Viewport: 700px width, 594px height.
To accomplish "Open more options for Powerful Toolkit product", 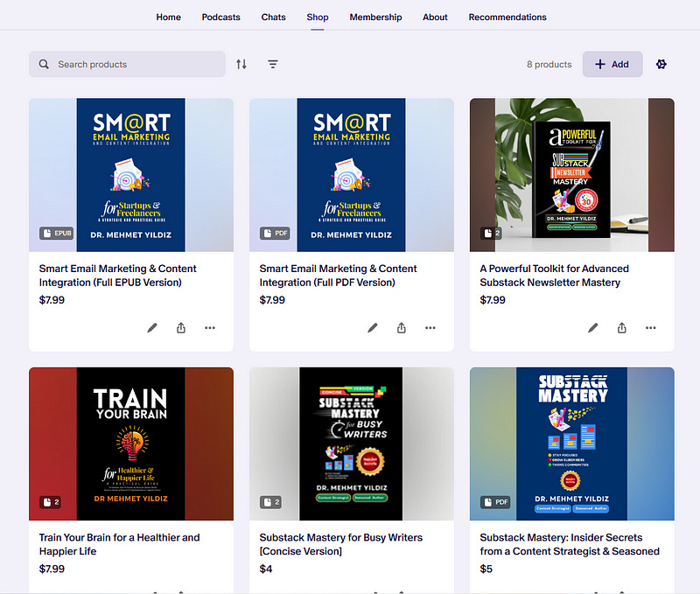I will click(x=651, y=328).
